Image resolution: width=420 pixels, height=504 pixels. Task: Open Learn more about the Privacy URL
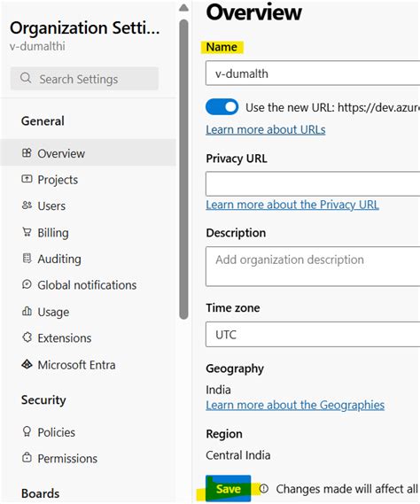pyautogui.click(x=292, y=205)
